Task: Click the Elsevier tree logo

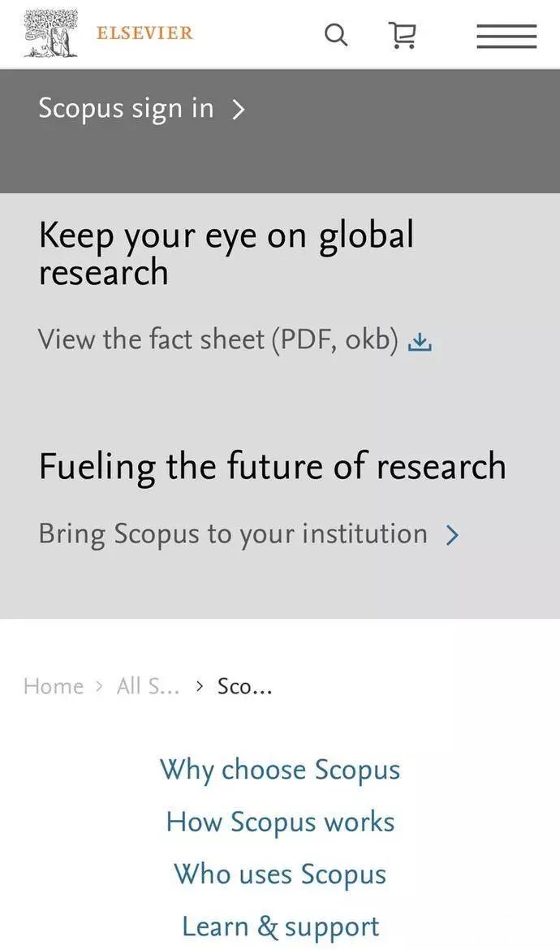Action: point(51,33)
